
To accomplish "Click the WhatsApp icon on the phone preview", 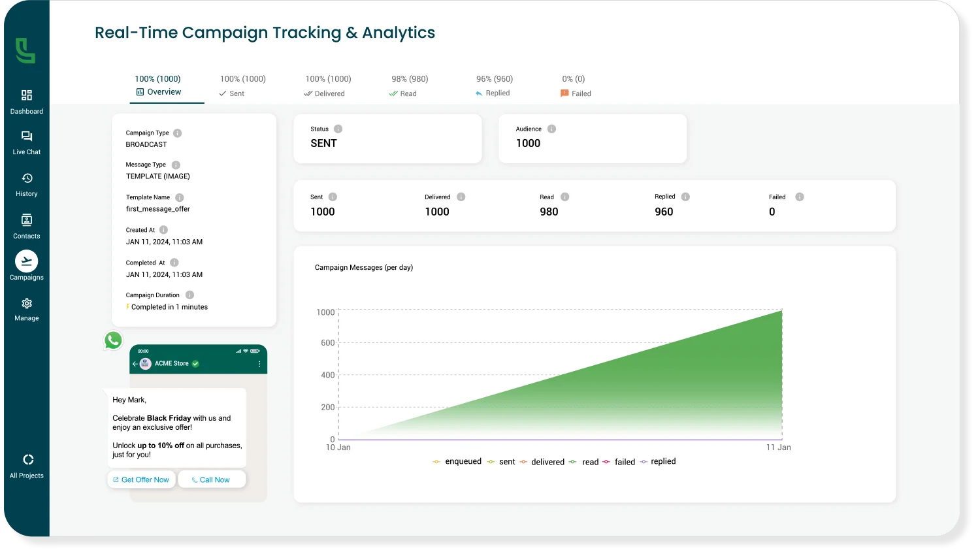I will pyautogui.click(x=112, y=340).
